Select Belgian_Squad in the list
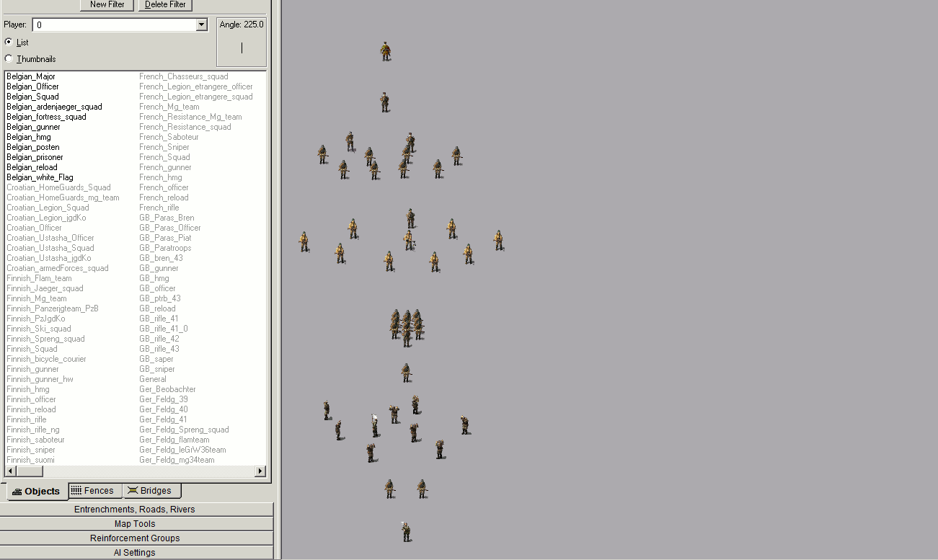938x560 pixels. click(x=32, y=97)
